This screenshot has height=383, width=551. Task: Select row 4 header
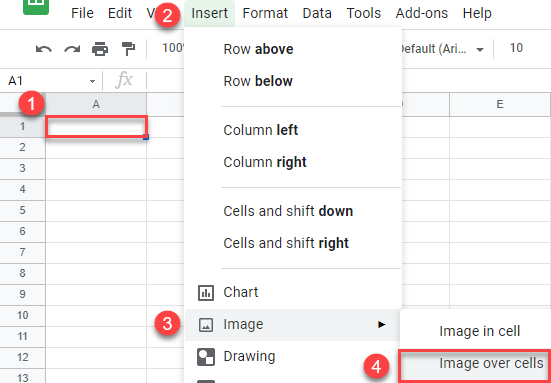[22, 190]
